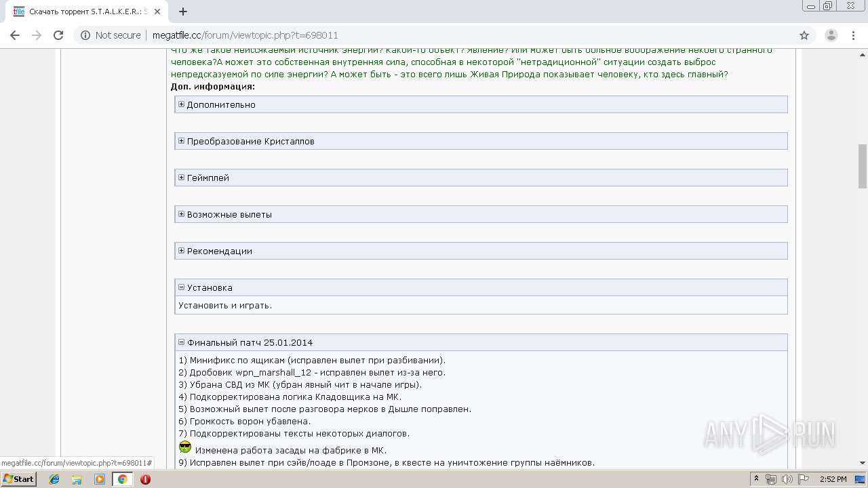Focus the address bar URL
The height and width of the screenshot is (488, 868).
(x=245, y=35)
